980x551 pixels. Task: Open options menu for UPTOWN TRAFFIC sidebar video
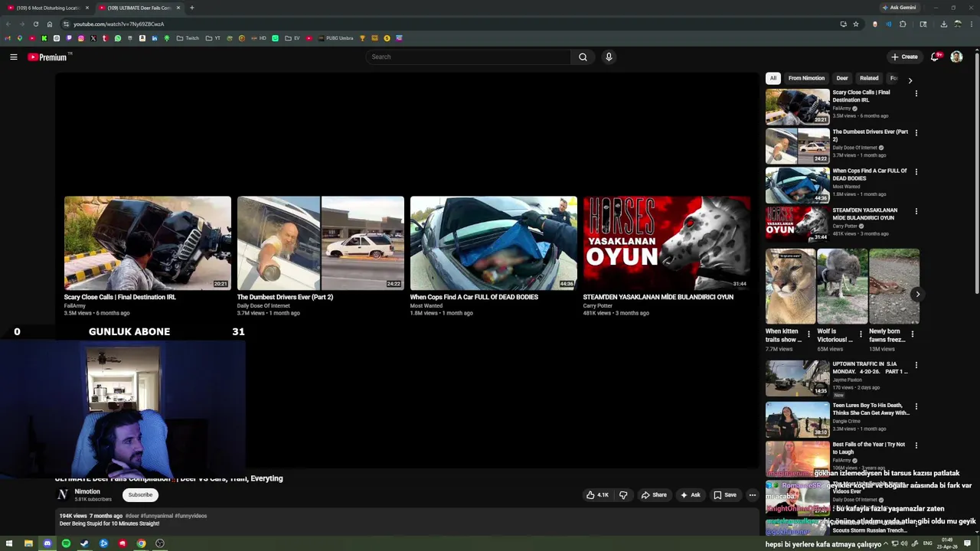click(916, 365)
